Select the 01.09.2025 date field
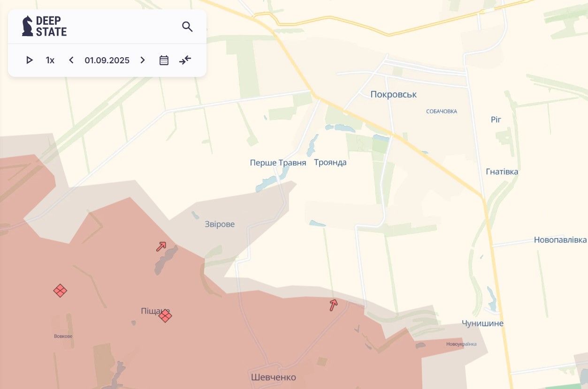 click(107, 60)
